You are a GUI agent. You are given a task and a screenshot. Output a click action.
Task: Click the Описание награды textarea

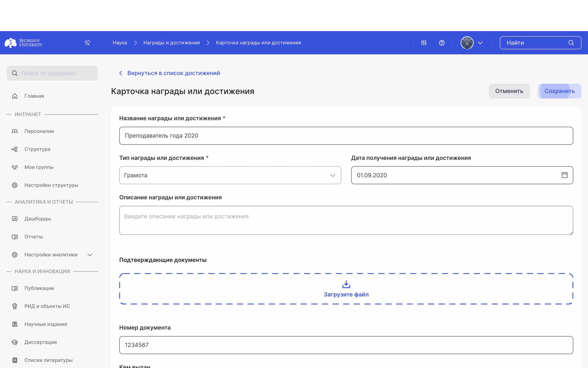click(x=346, y=221)
